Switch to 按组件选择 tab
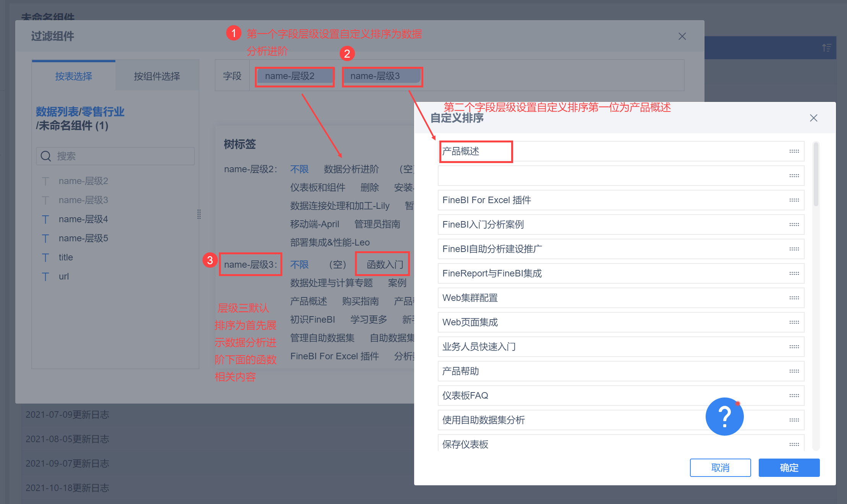The width and height of the screenshot is (847, 504). tap(157, 76)
